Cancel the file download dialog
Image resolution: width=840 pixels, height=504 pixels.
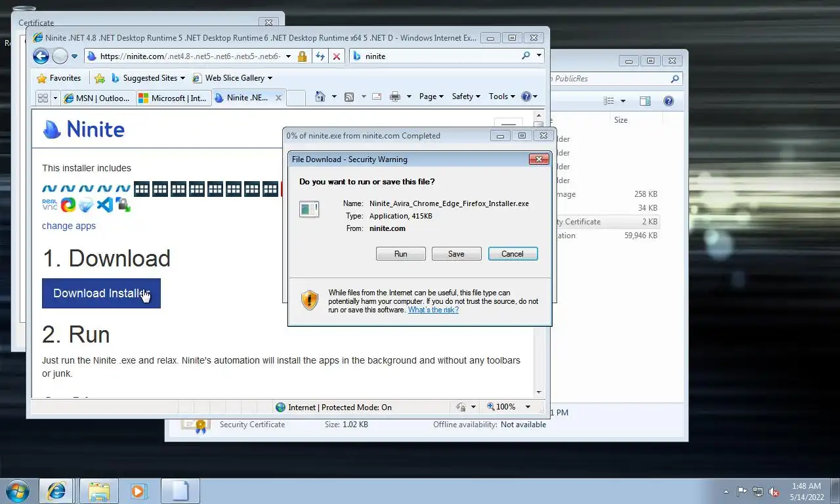pyautogui.click(x=513, y=254)
